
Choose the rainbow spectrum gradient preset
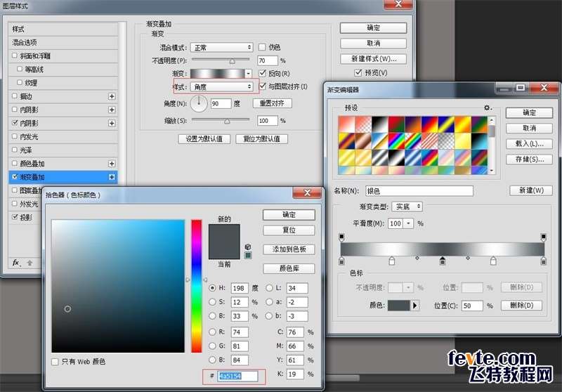point(396,141)
